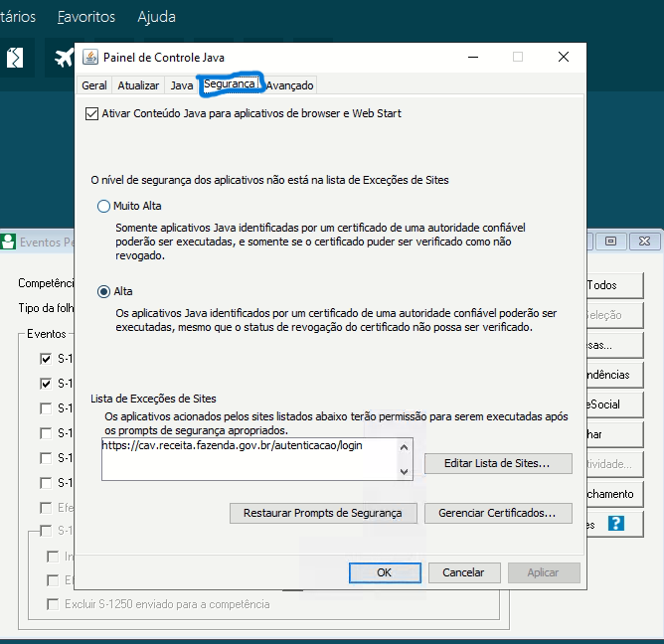Toggle the first checked S-1 event checkbox
664x644 pixels.
tap(46, 359)
